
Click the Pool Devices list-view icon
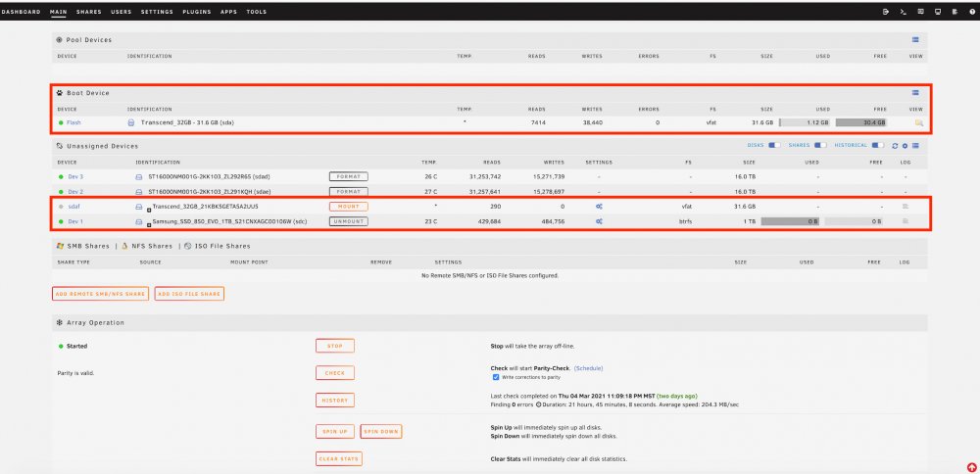pyautogui.click(x=915, y=39)
